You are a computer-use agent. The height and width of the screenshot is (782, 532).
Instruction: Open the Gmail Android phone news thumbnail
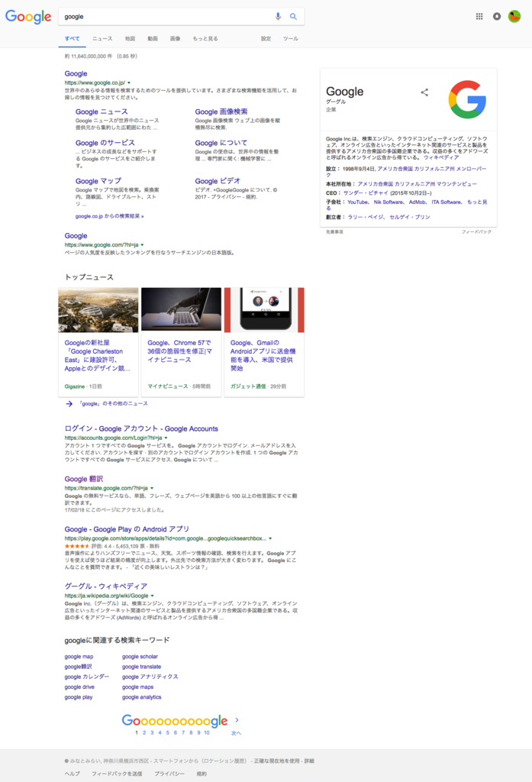click(264, 310)
